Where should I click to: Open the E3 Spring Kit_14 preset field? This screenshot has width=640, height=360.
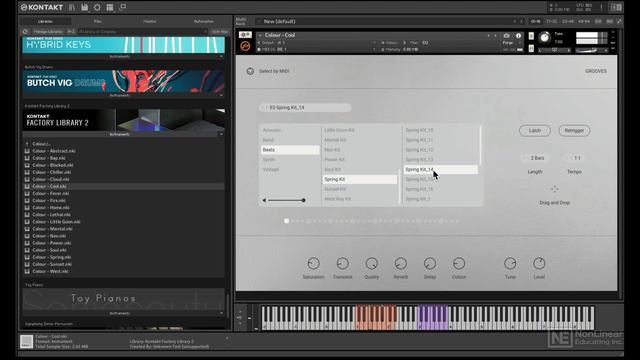(x=305, y=108)
